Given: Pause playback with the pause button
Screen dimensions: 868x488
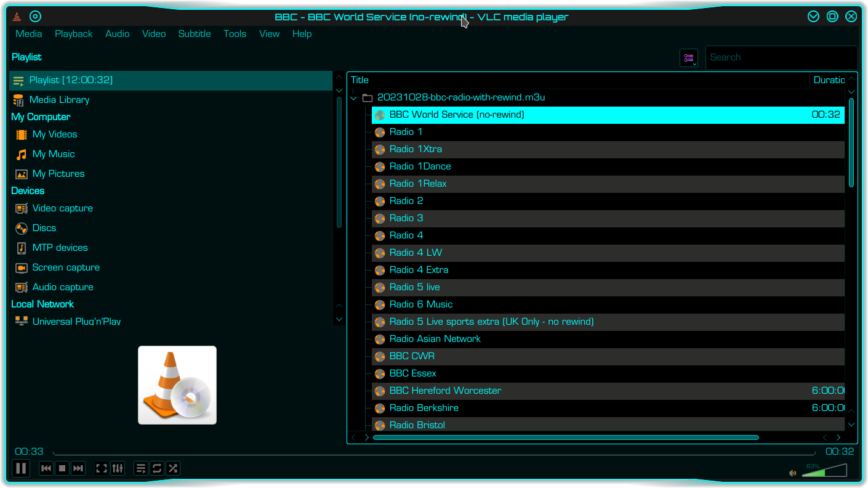Looking at the screenshot, I should [x=21, y=468].
